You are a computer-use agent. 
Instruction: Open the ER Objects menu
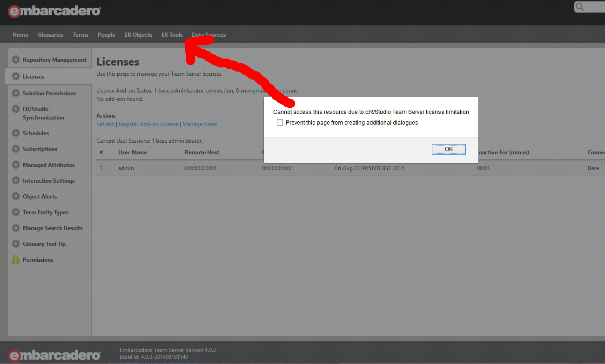138,35
